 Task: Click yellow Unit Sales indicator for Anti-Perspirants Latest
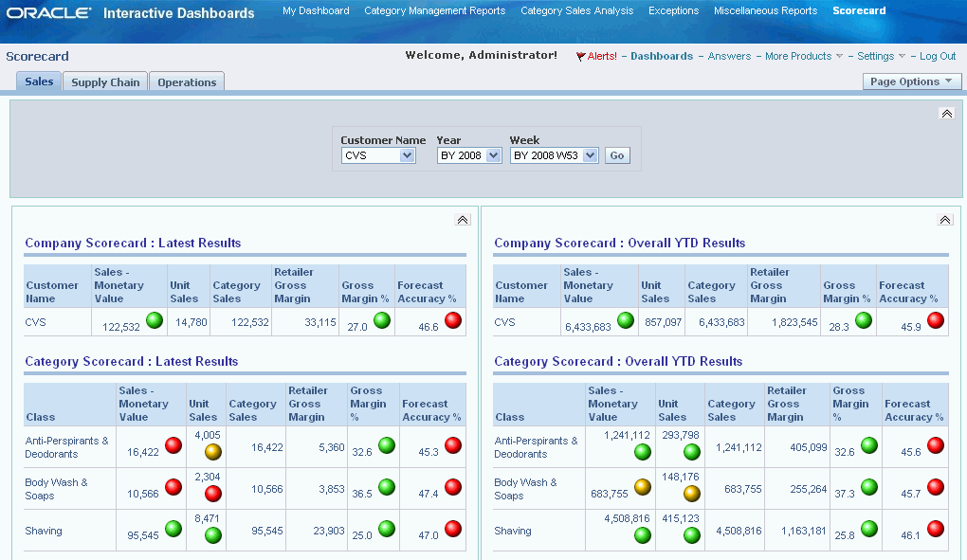click(x=212, y=452)
